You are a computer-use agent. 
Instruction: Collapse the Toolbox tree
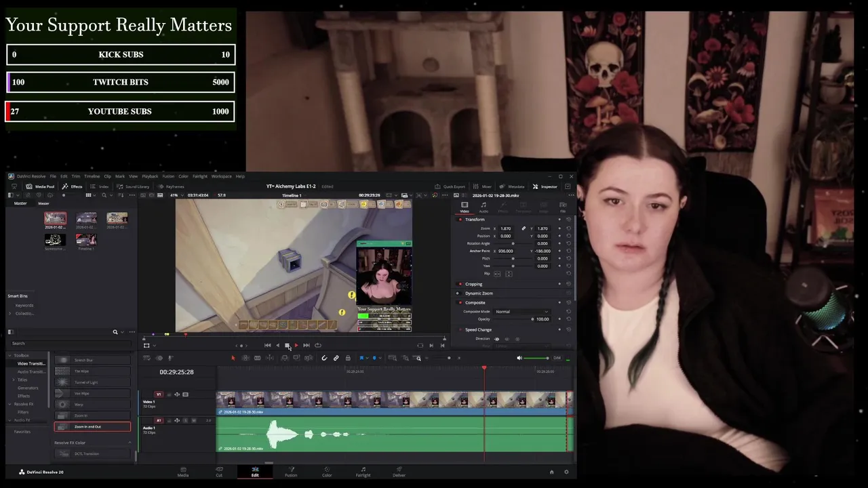click(x=9, y=355)
